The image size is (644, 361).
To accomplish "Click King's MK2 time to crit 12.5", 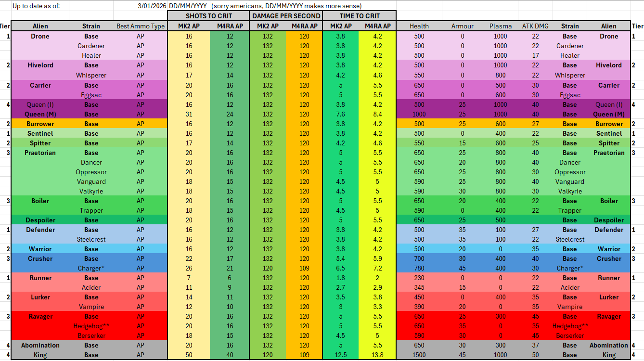I will point(340,355).
